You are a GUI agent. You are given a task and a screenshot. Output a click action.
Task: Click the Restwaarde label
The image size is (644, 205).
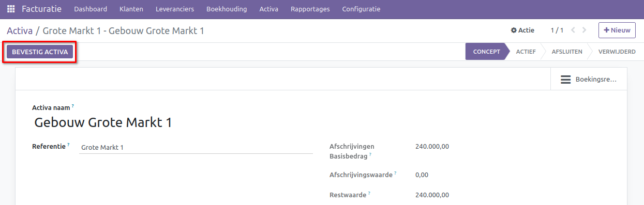(x=348, y=195)
